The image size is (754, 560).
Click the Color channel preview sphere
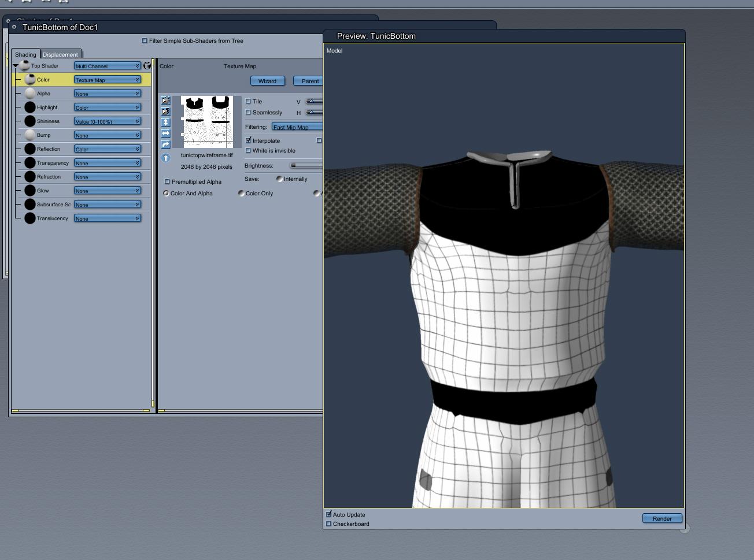click(x=30, y=80)
